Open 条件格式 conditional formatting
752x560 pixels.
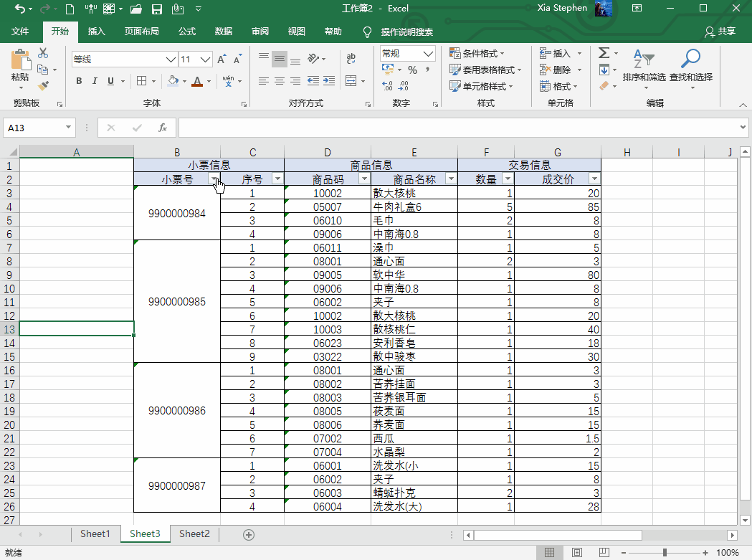[x=477, y=53]
